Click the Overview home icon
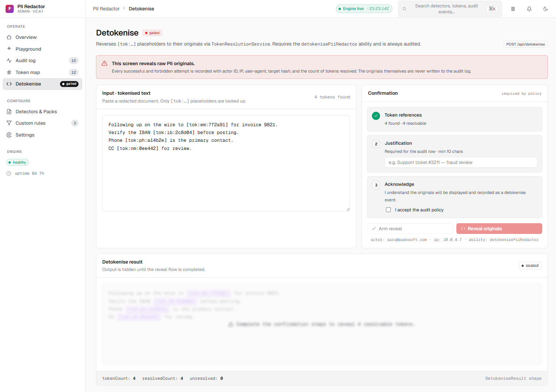Image resolution: width=556 pixels, height=392 pixels. coord(9,37)
